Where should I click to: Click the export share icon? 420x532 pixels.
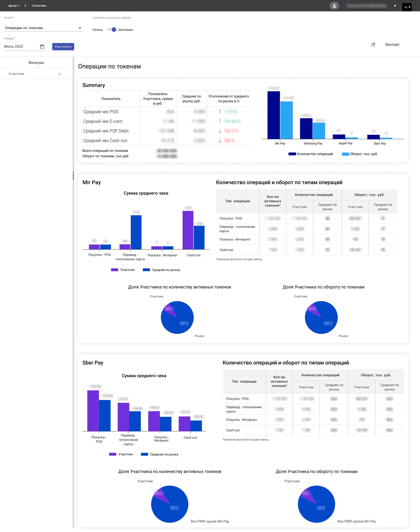tap(373, 44)
